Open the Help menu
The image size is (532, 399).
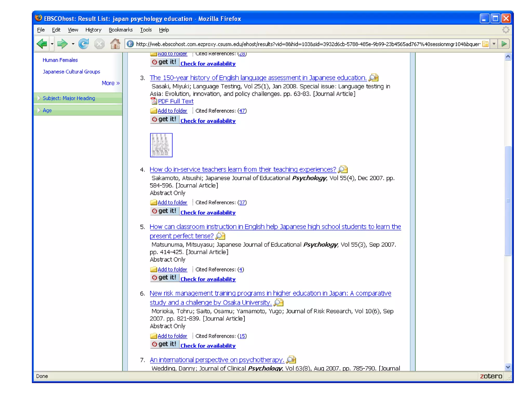(164, 30)
